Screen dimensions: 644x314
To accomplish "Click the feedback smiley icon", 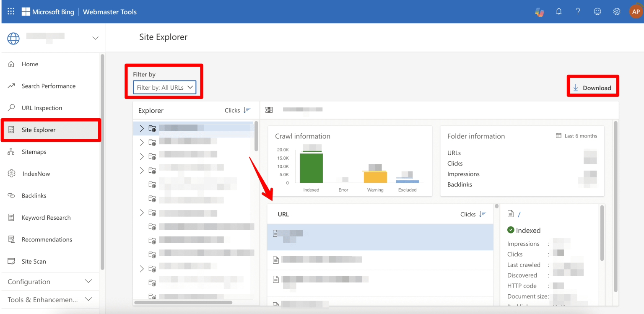I will 597,12.
